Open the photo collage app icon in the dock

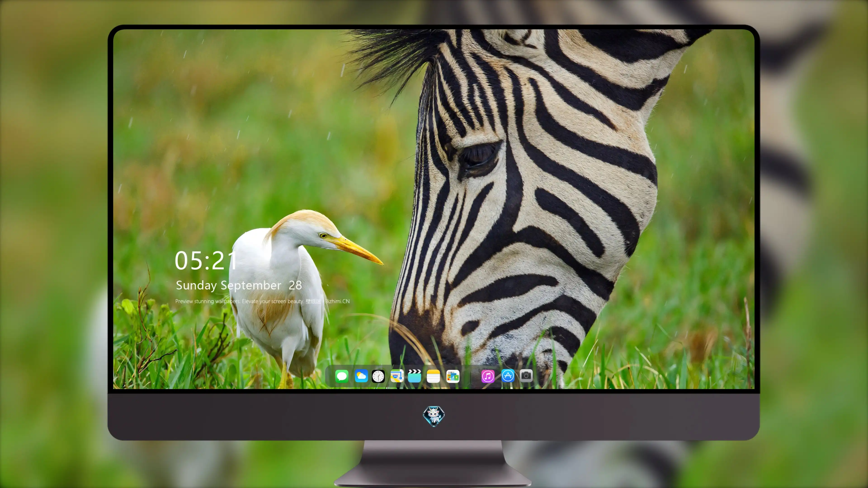pos(453,376)
